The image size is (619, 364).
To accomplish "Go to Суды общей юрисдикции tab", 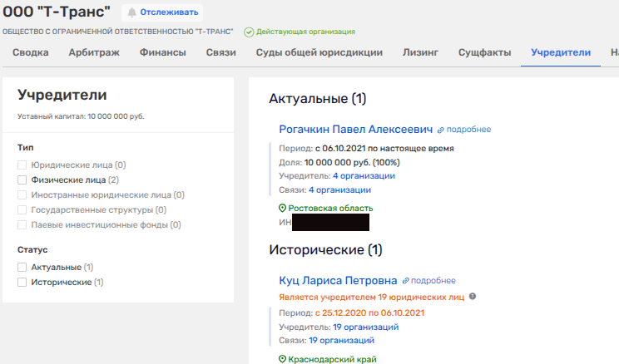I will click(x=309, y=53).
